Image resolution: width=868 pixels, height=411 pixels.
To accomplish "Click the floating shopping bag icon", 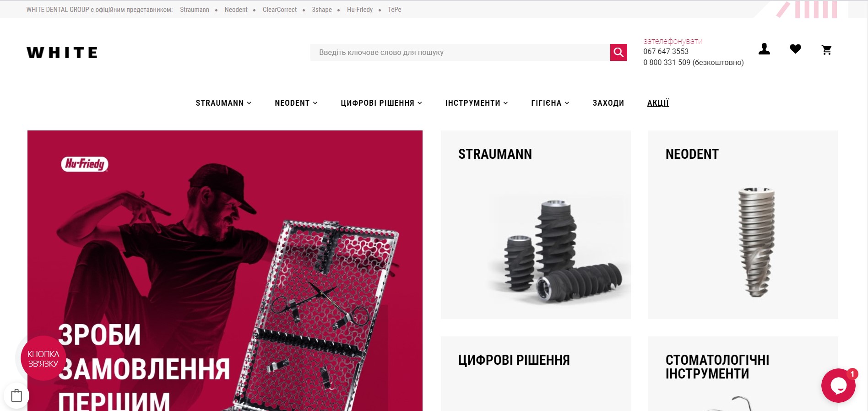I will click(16, 395).
